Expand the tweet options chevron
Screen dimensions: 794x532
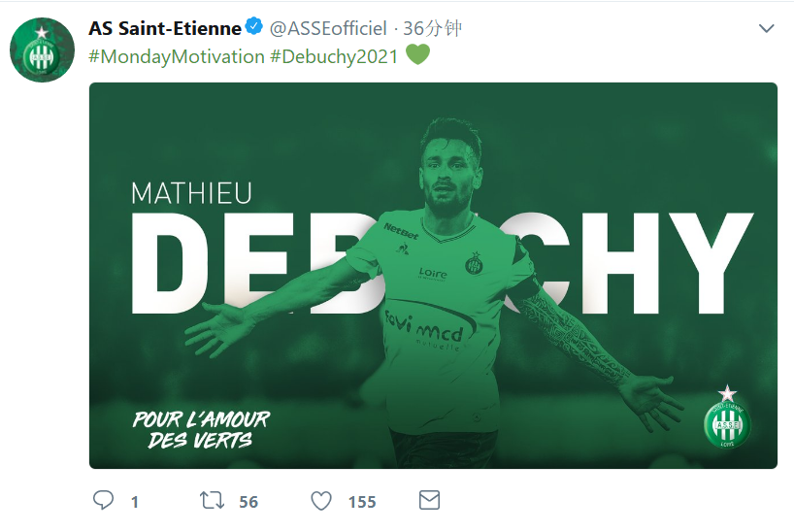point(767,29)
